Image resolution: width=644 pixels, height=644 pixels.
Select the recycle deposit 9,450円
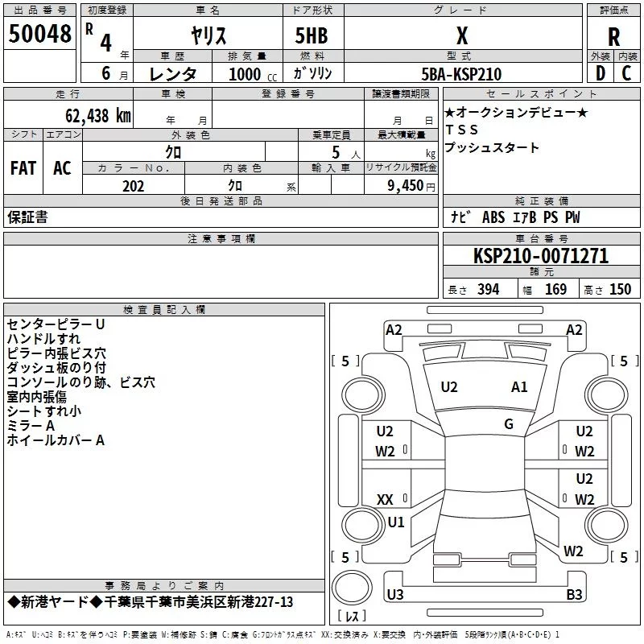pos(411,186)
